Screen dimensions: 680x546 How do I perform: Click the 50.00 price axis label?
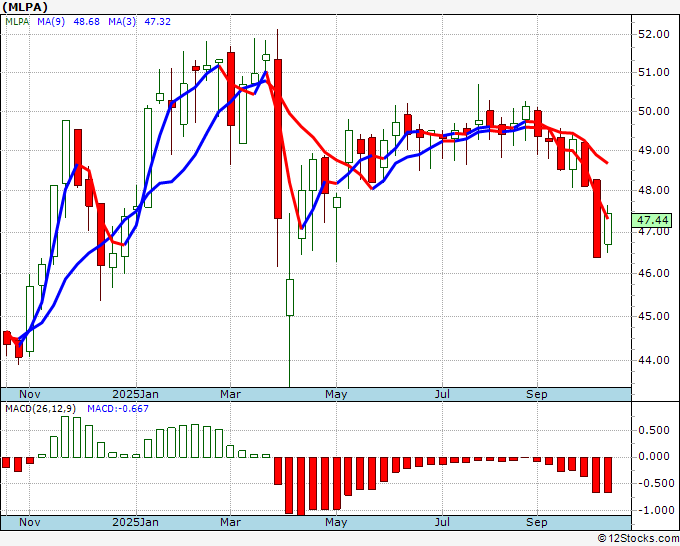coord(654,111)
